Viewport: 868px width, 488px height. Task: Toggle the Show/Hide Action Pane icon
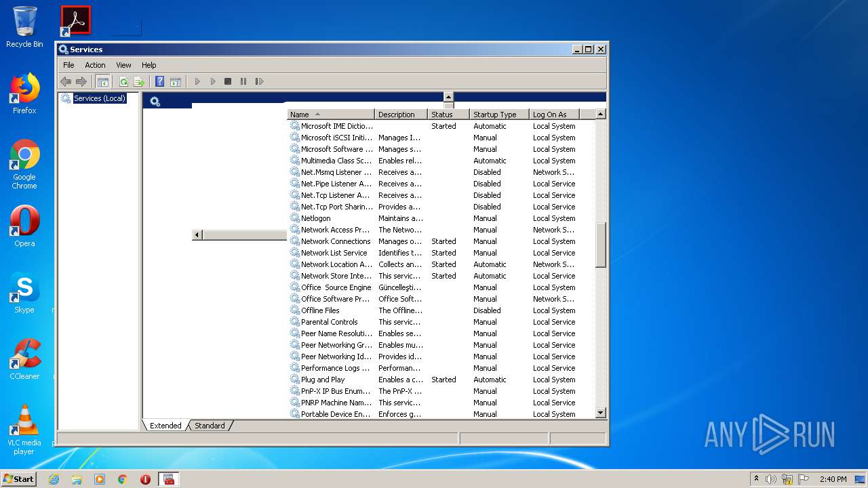(176, 81)
